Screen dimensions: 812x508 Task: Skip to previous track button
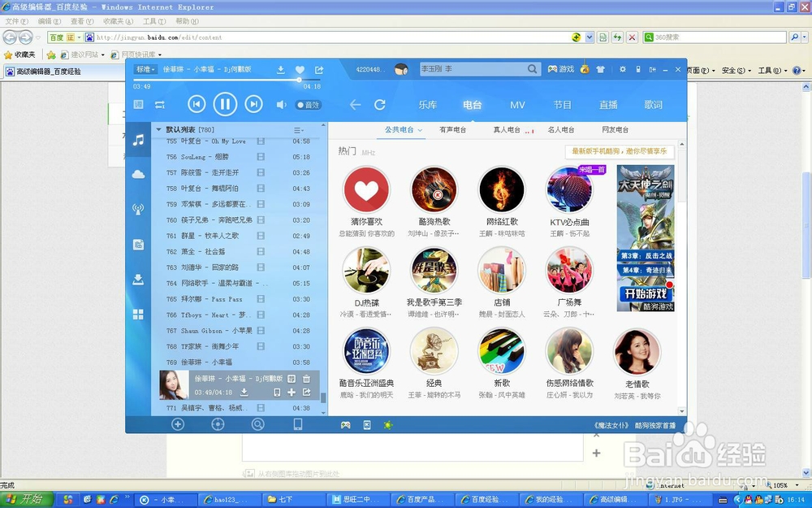pos(197,104)
